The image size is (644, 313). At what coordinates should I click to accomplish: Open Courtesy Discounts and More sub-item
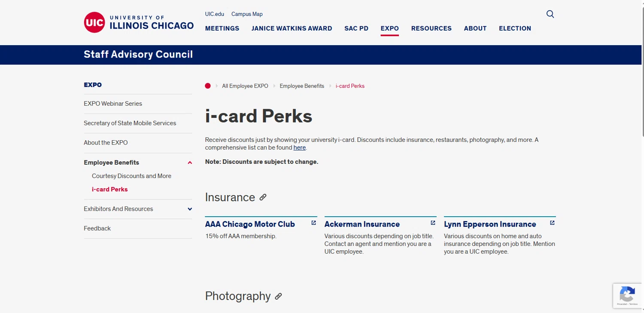[131, 176]
